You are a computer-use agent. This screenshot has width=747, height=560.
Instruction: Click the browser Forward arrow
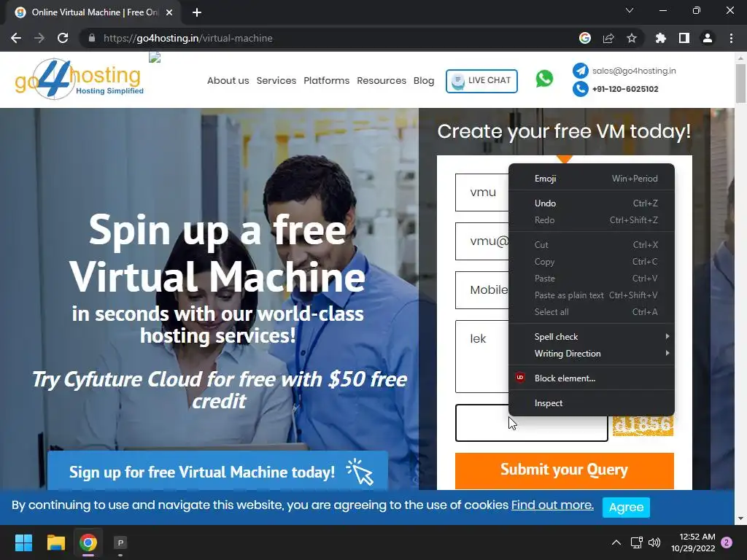tap(39, 38)
